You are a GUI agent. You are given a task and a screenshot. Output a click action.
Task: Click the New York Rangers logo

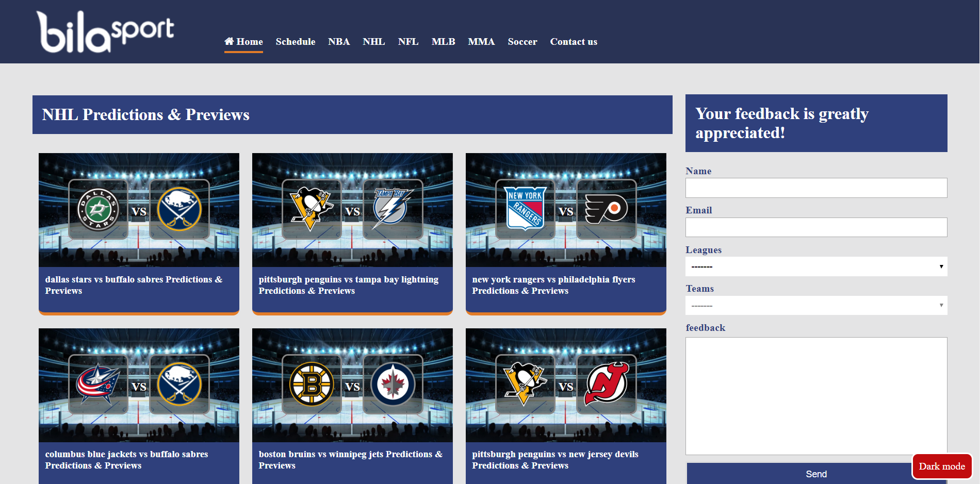525,208
